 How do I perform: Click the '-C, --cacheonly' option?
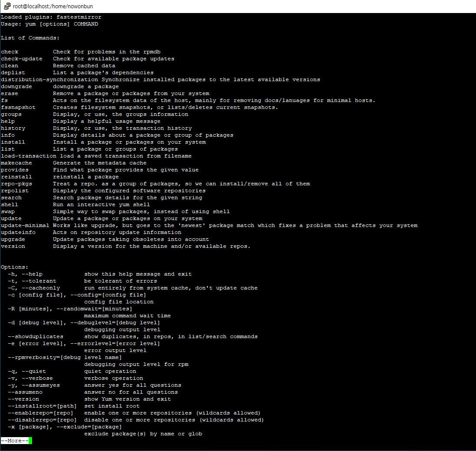(x=34, y=288)
